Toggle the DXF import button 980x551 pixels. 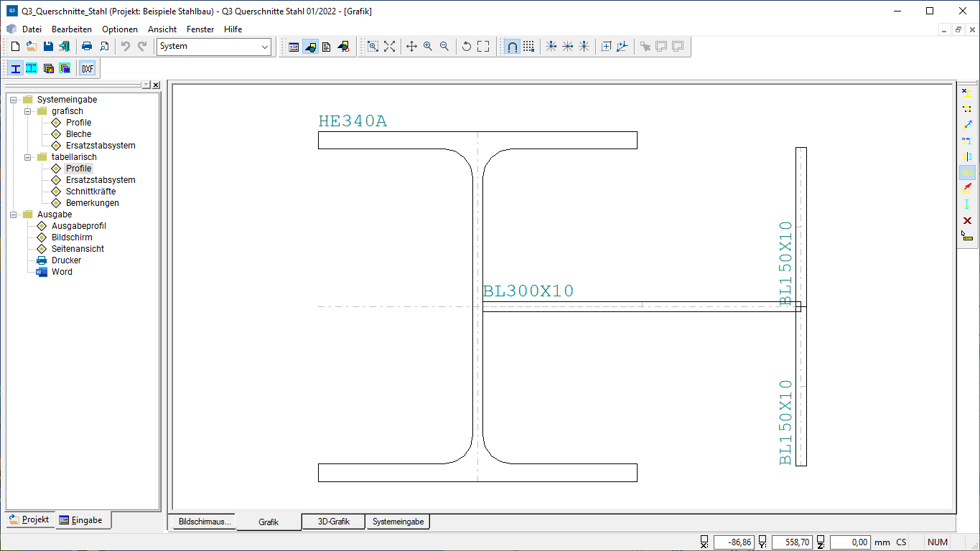(x=88, y=68)
